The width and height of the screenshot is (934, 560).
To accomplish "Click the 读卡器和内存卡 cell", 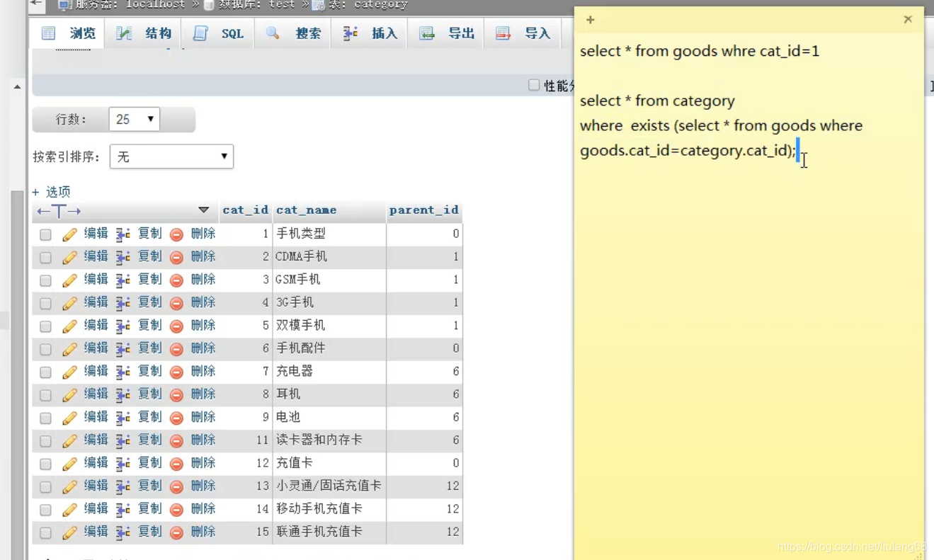I will (329, 440).
